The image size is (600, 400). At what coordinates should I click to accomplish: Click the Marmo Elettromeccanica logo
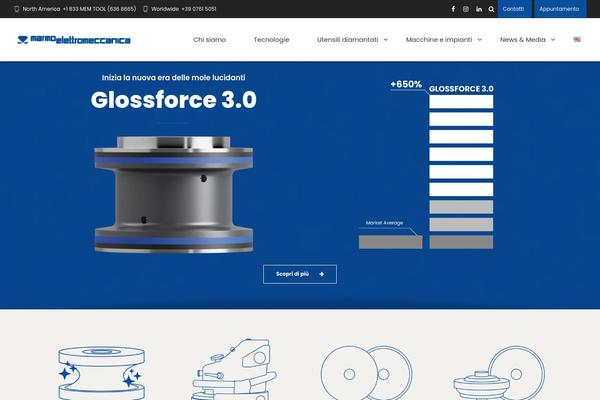(x=74, y=39)
